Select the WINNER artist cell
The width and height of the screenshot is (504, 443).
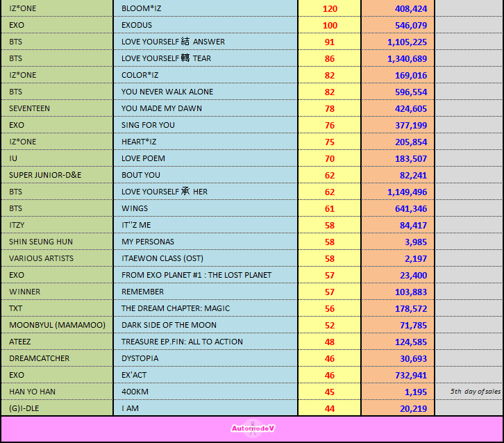tap(57, 292)
